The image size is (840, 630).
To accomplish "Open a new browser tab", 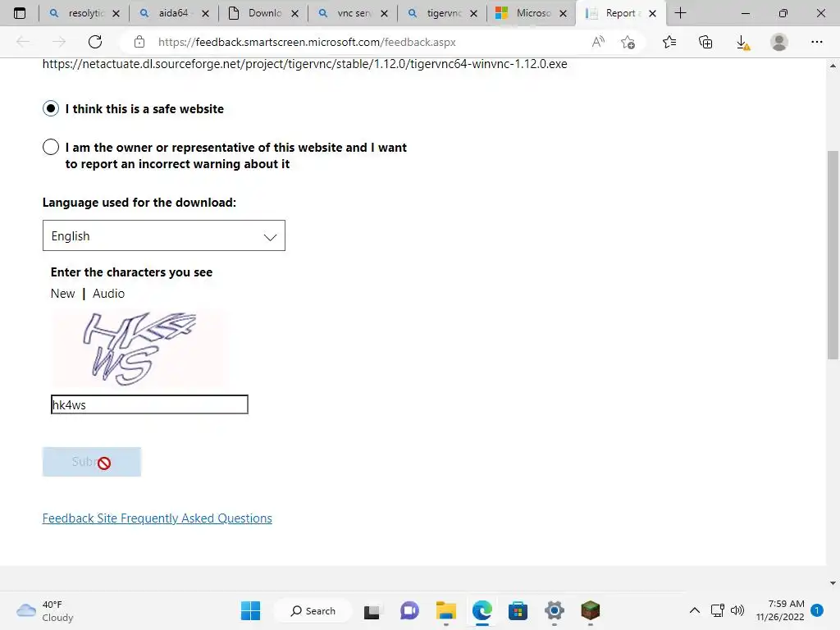I will (680, 13).
